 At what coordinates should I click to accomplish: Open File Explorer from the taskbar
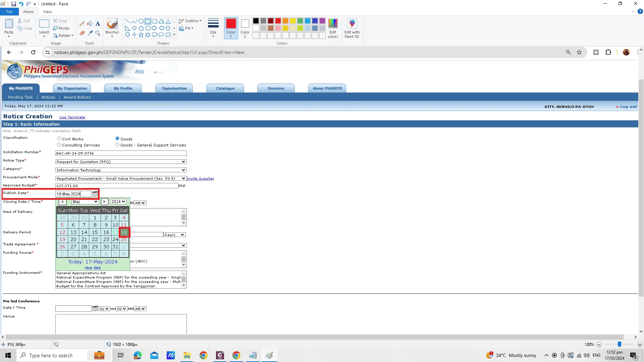(x=187, y=355)
